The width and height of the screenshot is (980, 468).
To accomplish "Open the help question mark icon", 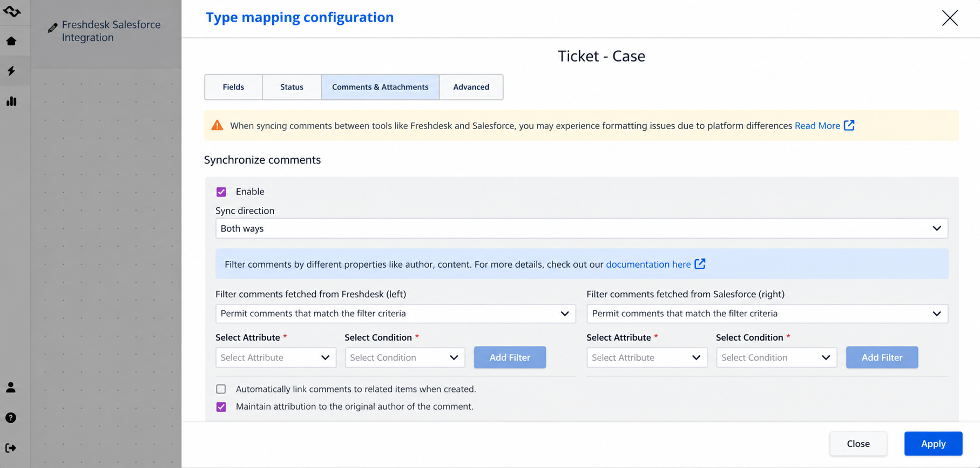I will click(11, 418).
